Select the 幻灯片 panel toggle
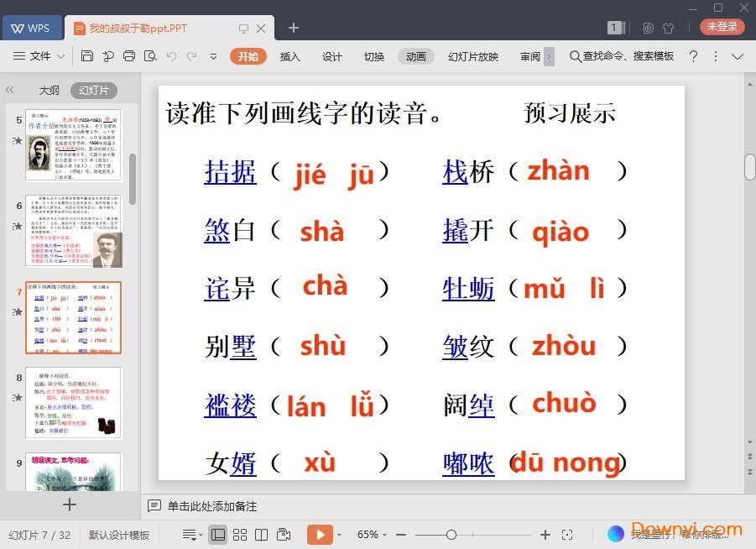756x549 pixels. pyautogui.click(x=93, y=91)
